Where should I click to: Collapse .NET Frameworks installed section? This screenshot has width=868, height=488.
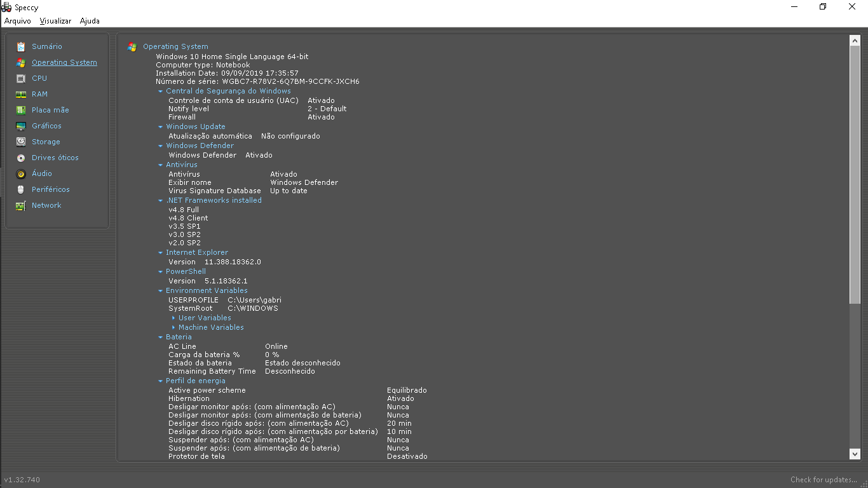pos(160,201)
